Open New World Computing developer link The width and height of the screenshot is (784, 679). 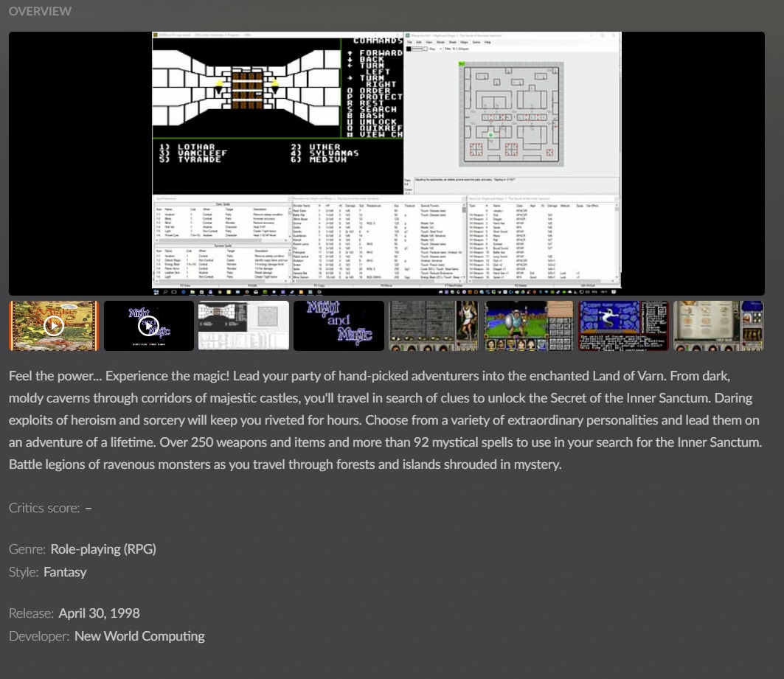pos(139,636)
